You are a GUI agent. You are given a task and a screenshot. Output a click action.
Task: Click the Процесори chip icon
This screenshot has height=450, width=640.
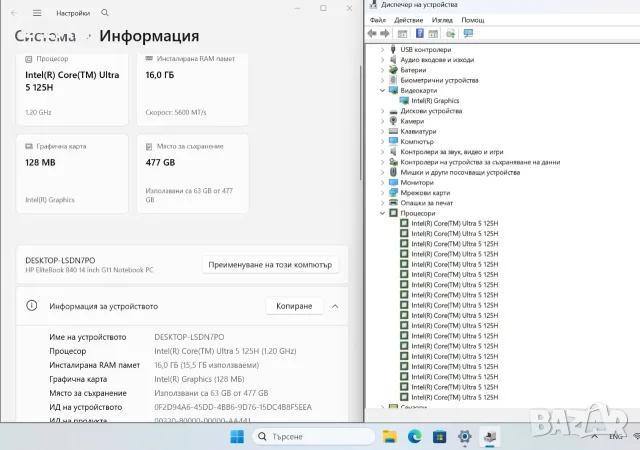click(x=393, y=213)
